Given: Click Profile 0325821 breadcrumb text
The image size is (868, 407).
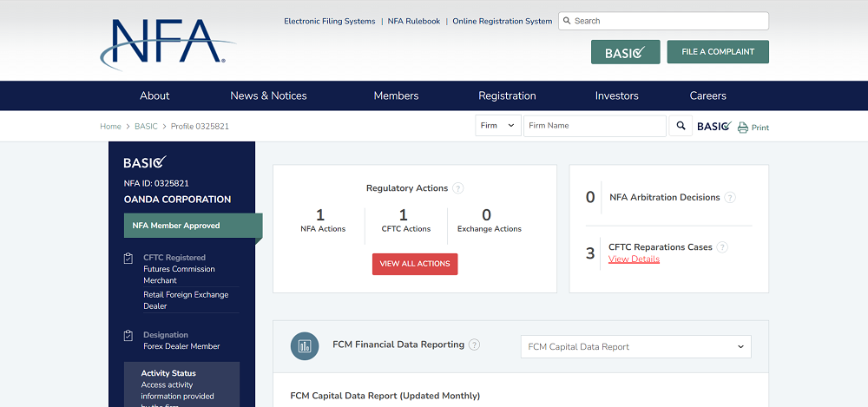Looking at the screenshot, I should click(200, 126).
